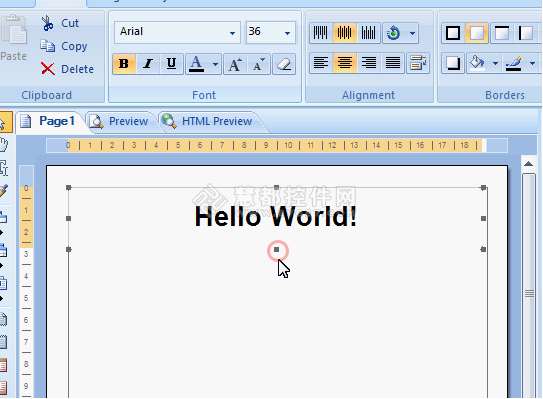This screenshot has width=543, height=399.
Task: Click the shrink font size icon
Action: pos(259,64)
